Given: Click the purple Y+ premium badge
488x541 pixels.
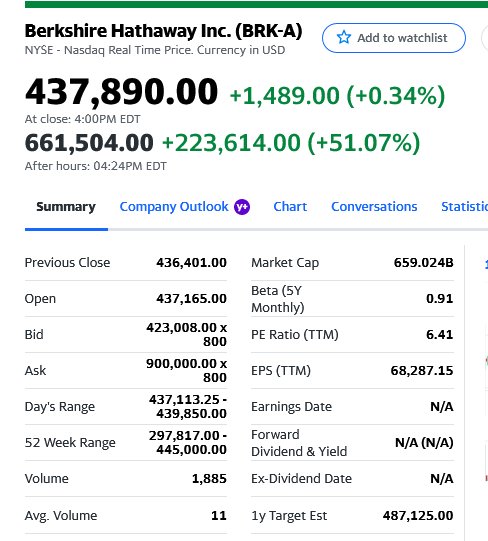Looking at the screenshot, I should (242, 207).
